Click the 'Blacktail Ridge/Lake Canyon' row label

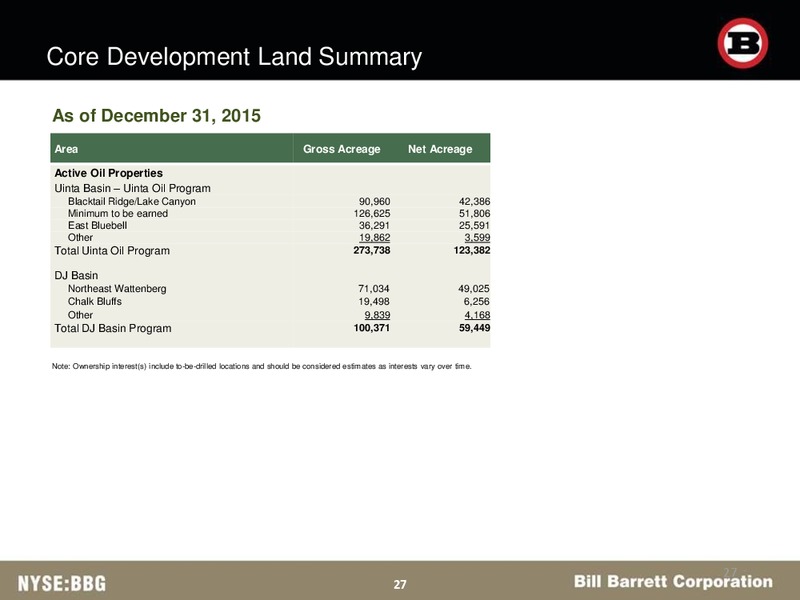point(132,202)
